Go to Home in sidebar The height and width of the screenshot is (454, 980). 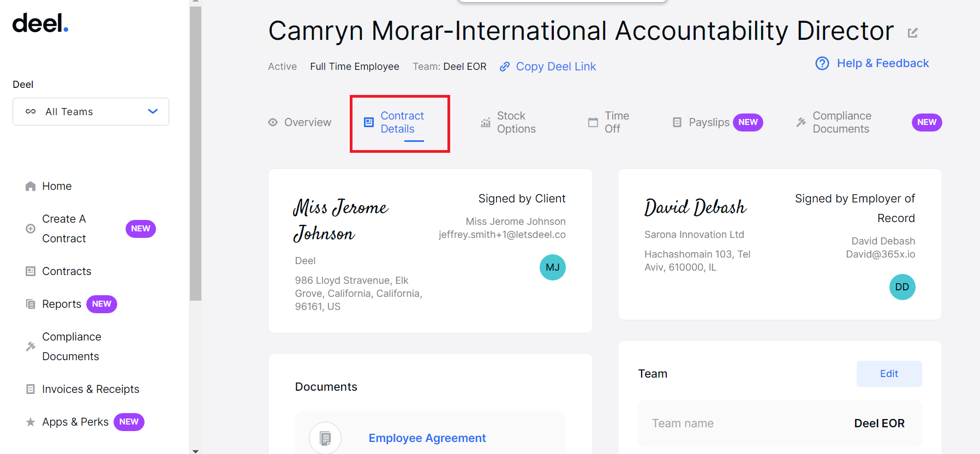point(57,186)
